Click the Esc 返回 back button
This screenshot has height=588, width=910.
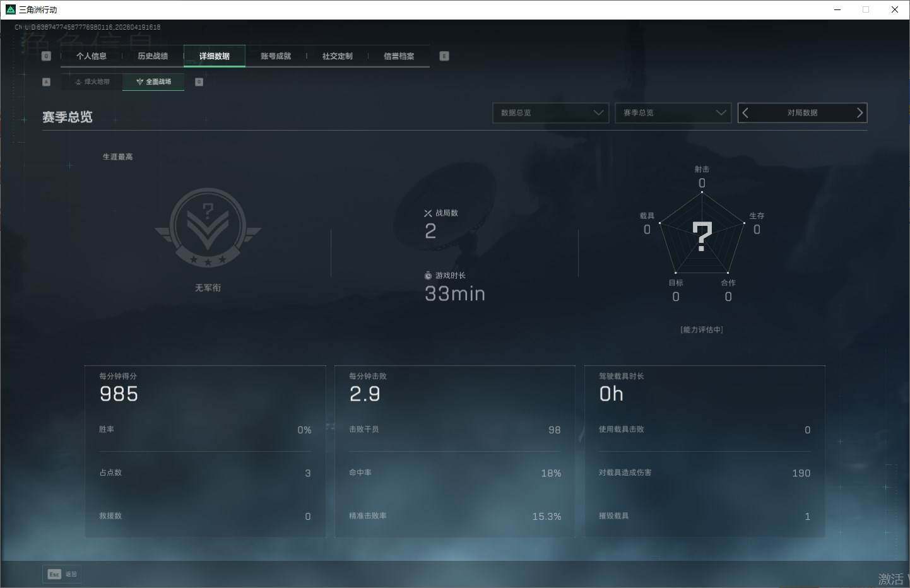62,574
